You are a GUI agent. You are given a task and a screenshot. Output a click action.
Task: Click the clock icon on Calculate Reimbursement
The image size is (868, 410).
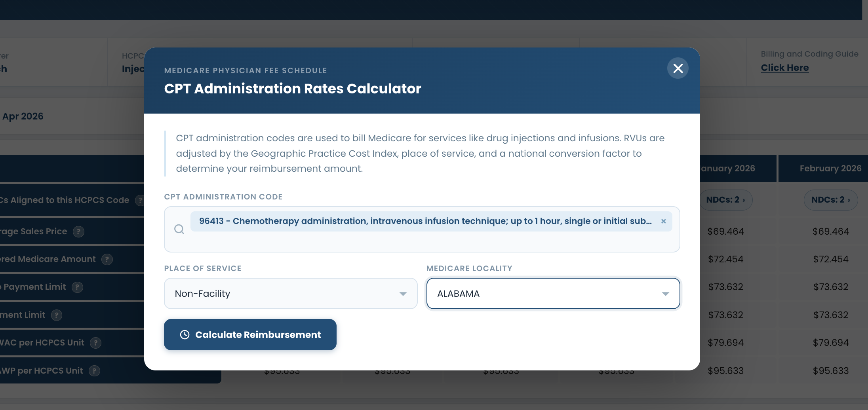(185, 335)
